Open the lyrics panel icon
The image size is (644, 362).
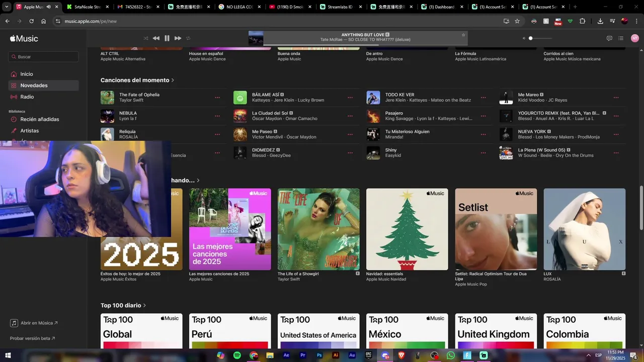tap(609, 38)
